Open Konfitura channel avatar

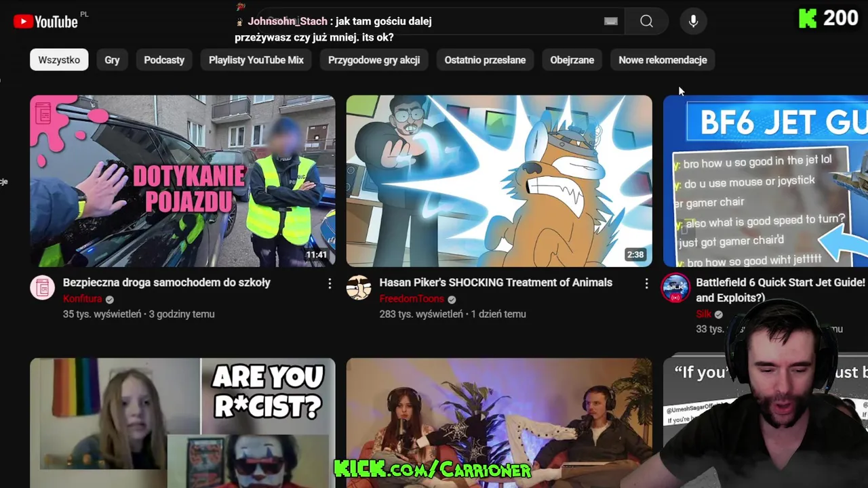(x=42, y=287)
